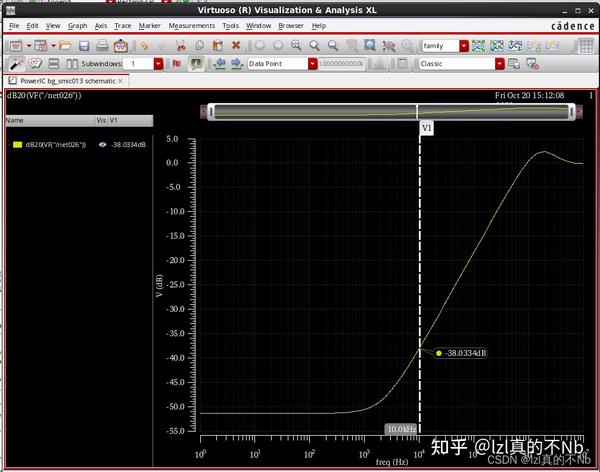Open the Graph menu

[78, 26]
